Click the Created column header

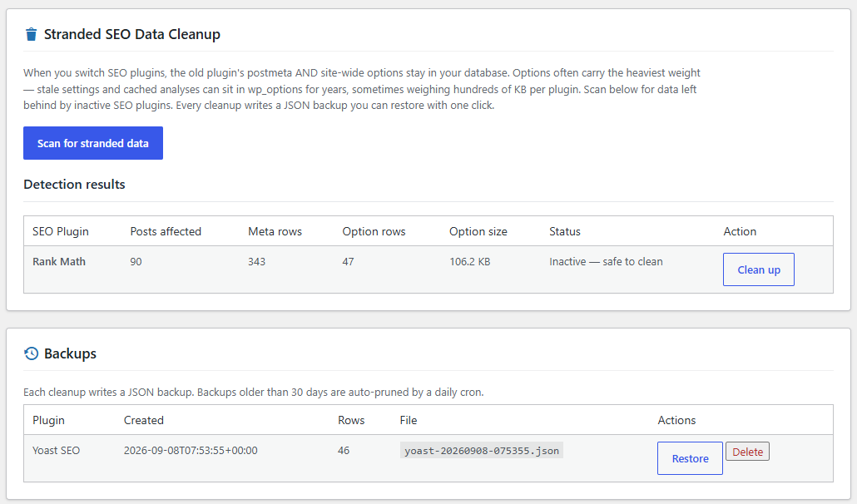coord(144,421)
